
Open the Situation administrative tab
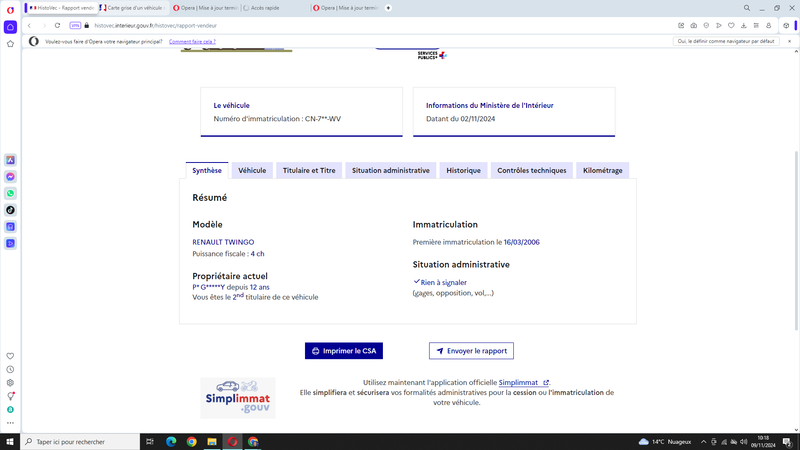(391, 170)
